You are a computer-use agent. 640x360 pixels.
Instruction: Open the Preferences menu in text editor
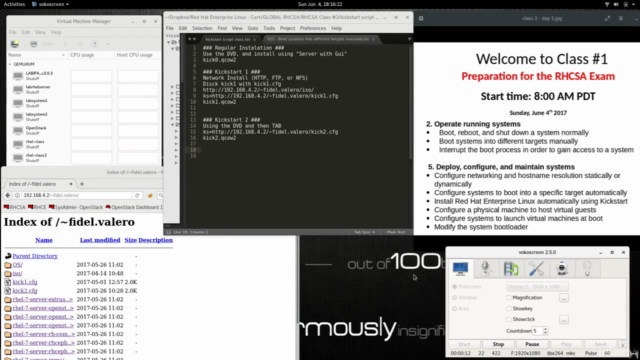point(313,28)
